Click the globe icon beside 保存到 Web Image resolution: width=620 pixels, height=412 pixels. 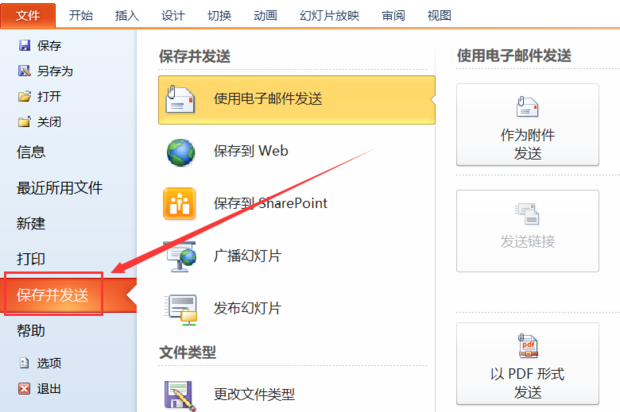point(181,152)
